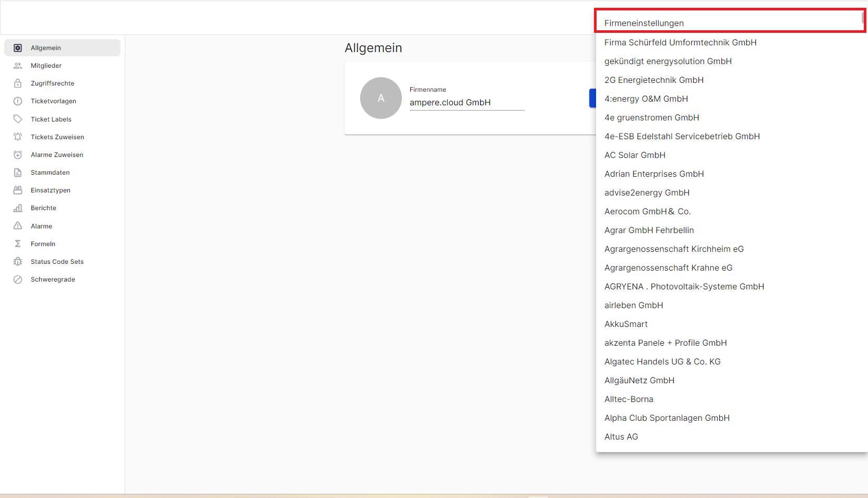868x498 pixels.
Task: Click the Formeln sigma icon
Action: pyautogui.click(x=18, y=244)
